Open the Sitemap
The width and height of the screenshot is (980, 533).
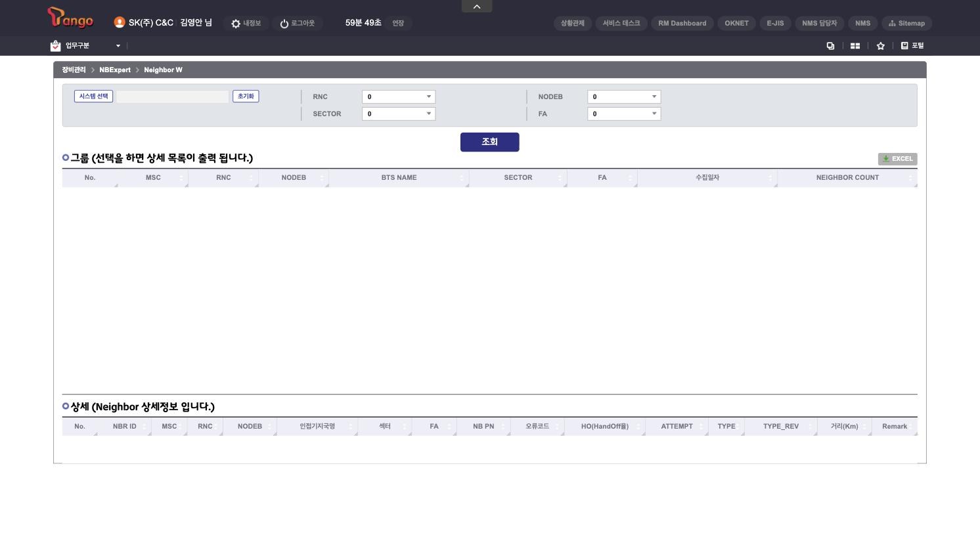point(906,24)
